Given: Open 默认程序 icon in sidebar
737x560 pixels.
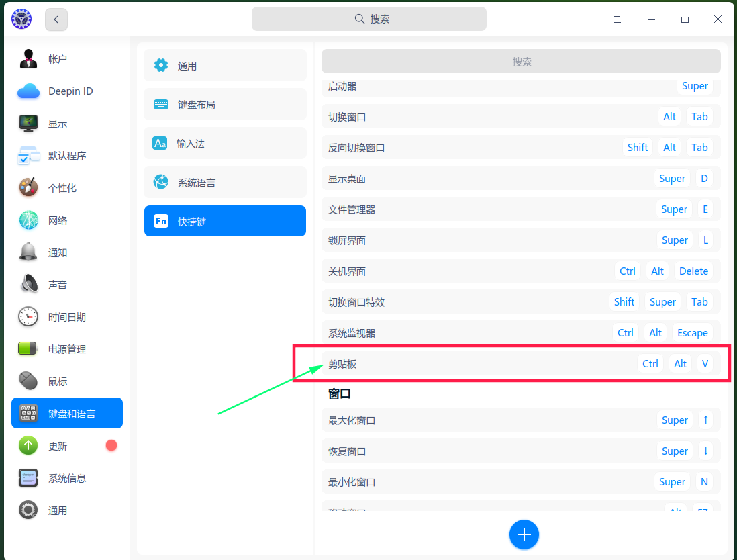Looking at the screenshot, I should tap(28, 156).
